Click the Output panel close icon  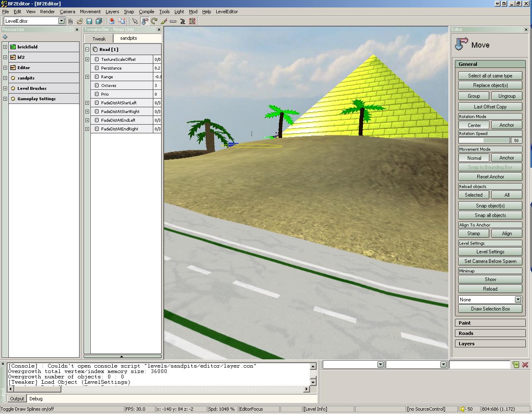pyautogui.click(x=3, y=364)
